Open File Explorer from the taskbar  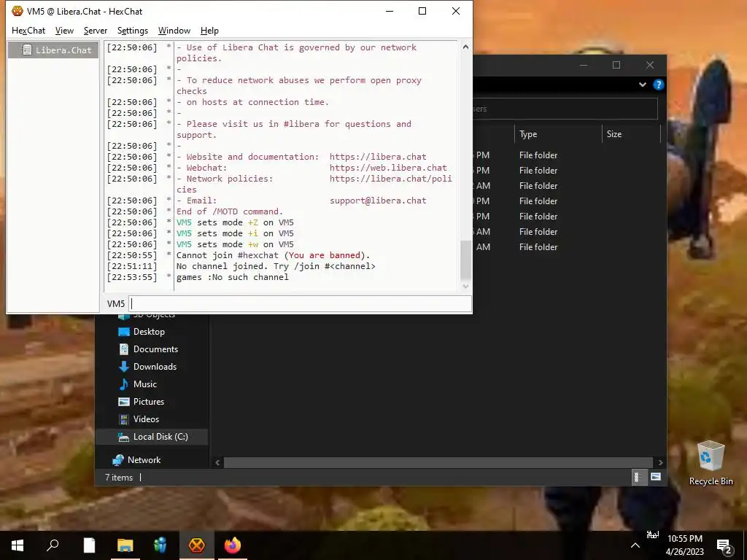point(125,545)
